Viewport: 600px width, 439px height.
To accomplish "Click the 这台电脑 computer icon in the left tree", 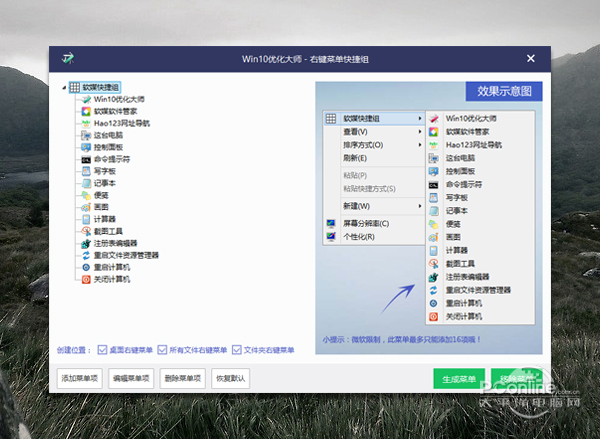I will tap(86, 135).
